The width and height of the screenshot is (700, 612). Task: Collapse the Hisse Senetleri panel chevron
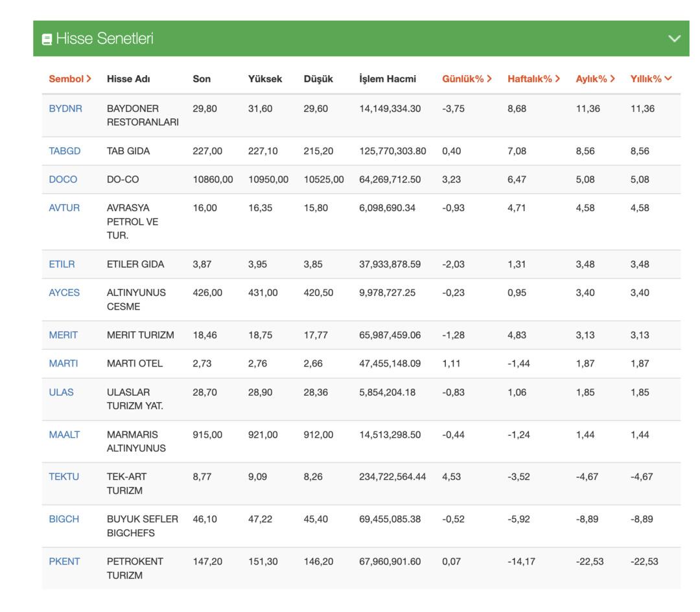675,39
